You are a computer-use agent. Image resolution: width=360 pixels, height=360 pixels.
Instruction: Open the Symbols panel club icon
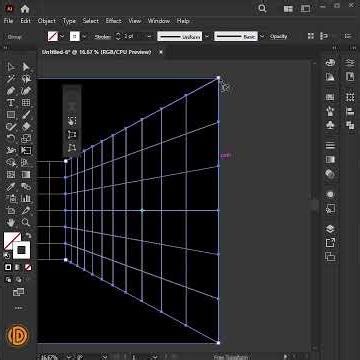point(330,125)
